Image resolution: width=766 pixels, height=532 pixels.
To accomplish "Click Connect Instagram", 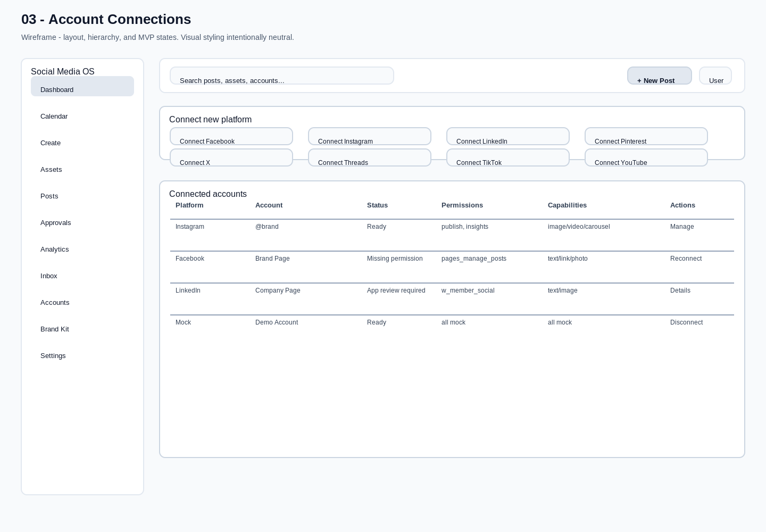I will coord(370,136).
